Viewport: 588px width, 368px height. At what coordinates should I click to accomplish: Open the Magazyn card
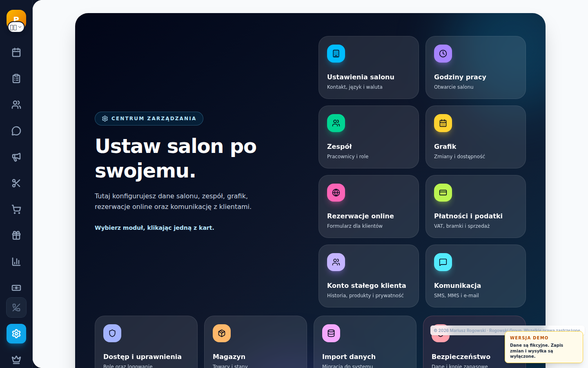[256, 343]
